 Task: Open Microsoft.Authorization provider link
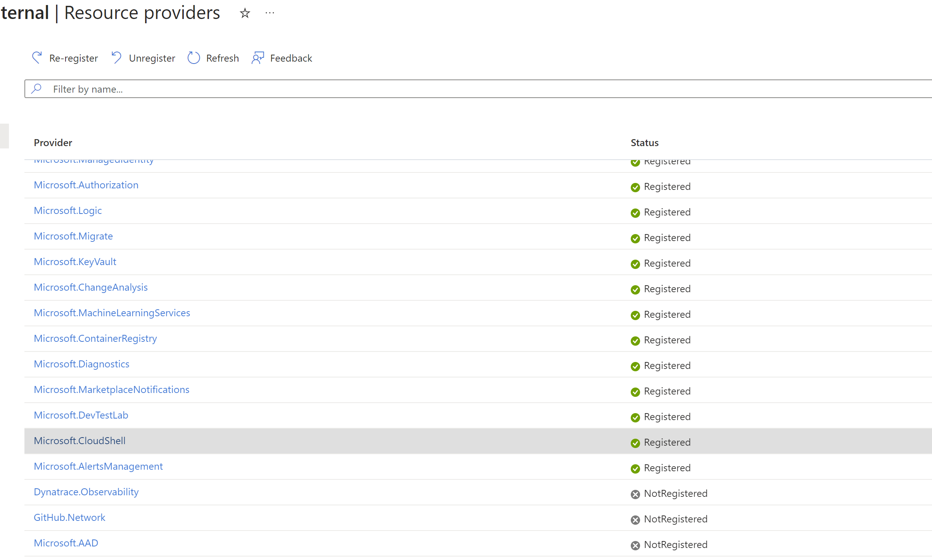click(86, 185)
